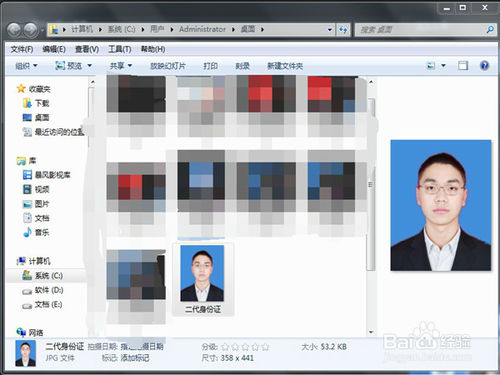Set the first rating star

point(225,347)
